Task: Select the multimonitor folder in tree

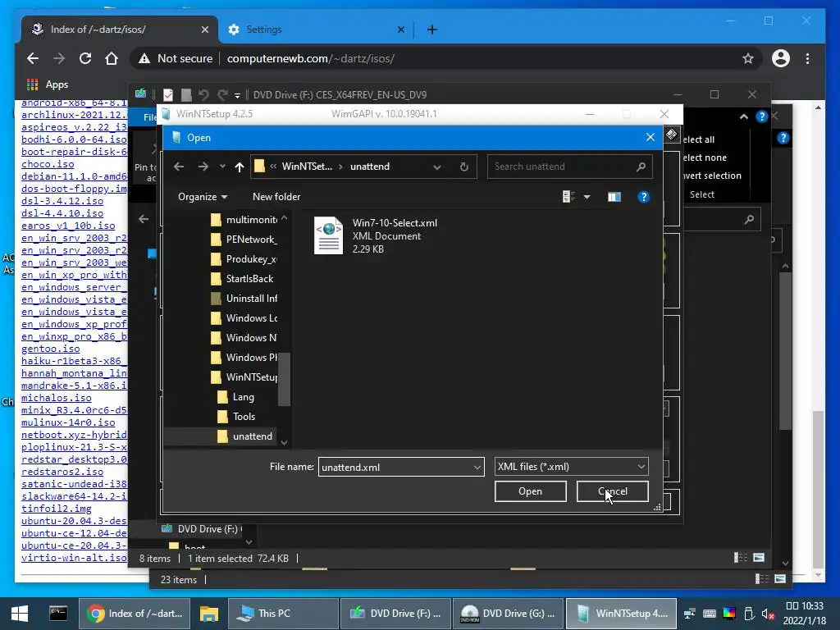Action: point(244,220)
